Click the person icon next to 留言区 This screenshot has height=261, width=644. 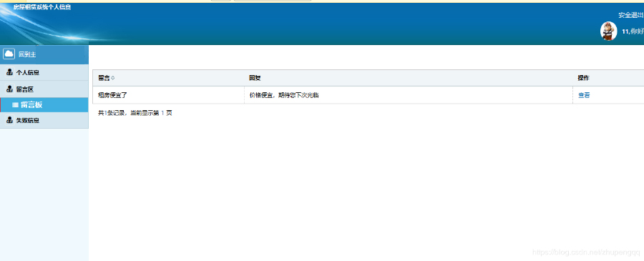(10, 89)
